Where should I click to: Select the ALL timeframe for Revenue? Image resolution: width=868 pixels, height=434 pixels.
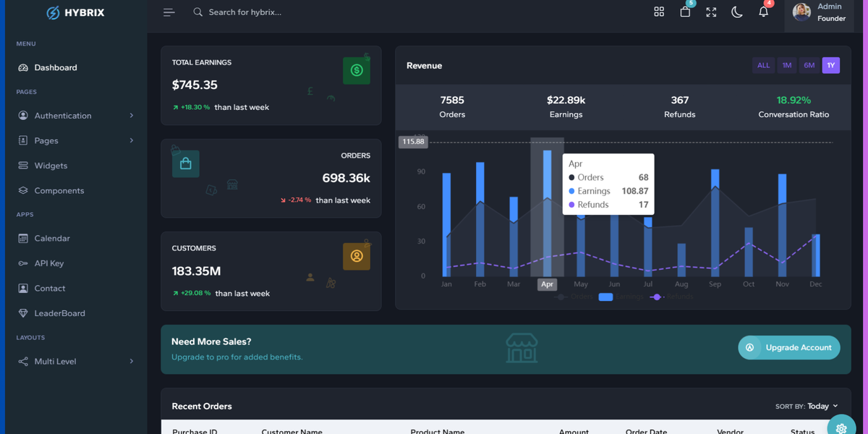[x=763, y=64]
